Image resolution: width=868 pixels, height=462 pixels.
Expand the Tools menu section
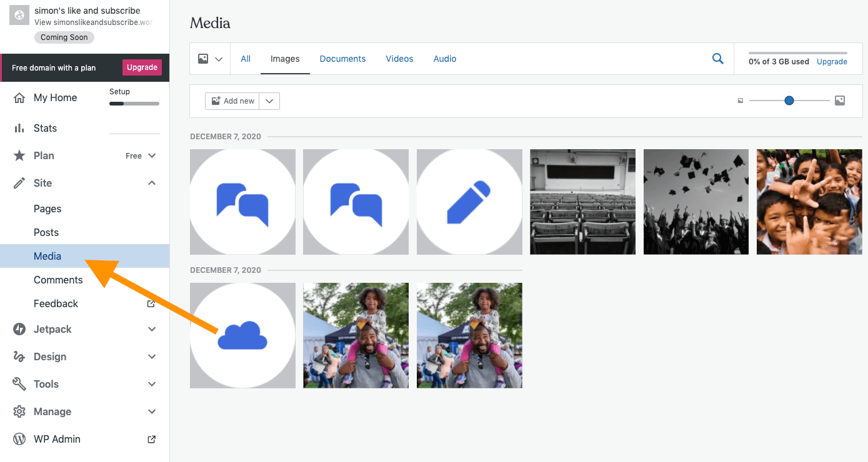click(x=152, y=384)
